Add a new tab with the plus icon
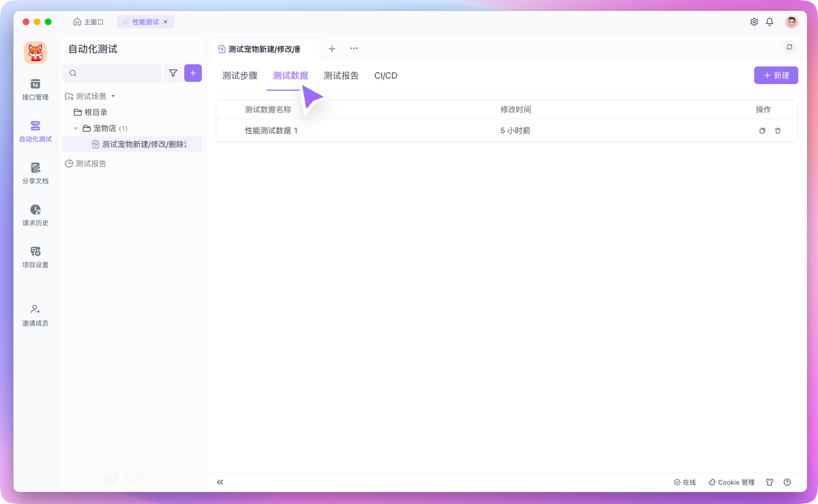Image resolution: width=818 pixels, height=504 pixels. [x=332, y=49]
